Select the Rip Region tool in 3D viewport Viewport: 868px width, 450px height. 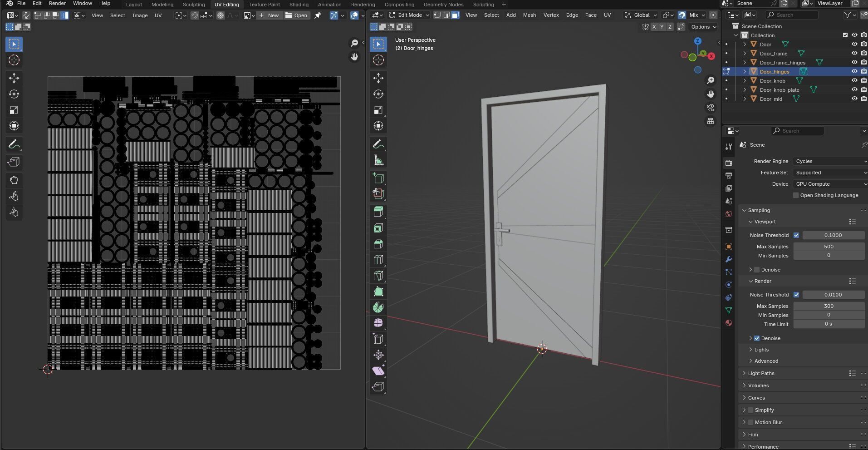click(378, 386)
